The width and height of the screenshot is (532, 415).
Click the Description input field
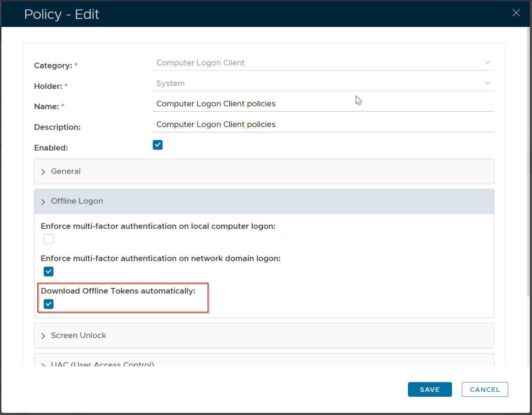click(323, 125)
